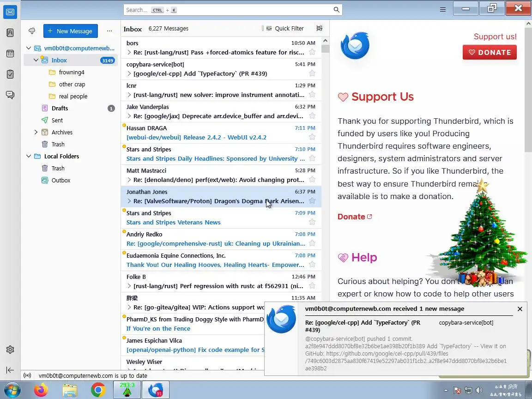532x399 pixels.
Task: Launch Chrome from taskbar
Action: [x=98, y=390]
